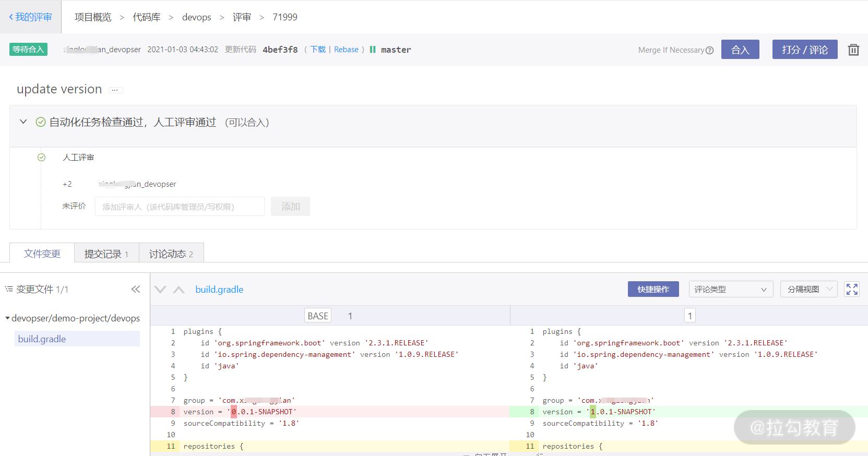Click line number 11 in left pane
Screen dimensions: 868x456
[x=171, y=446]
